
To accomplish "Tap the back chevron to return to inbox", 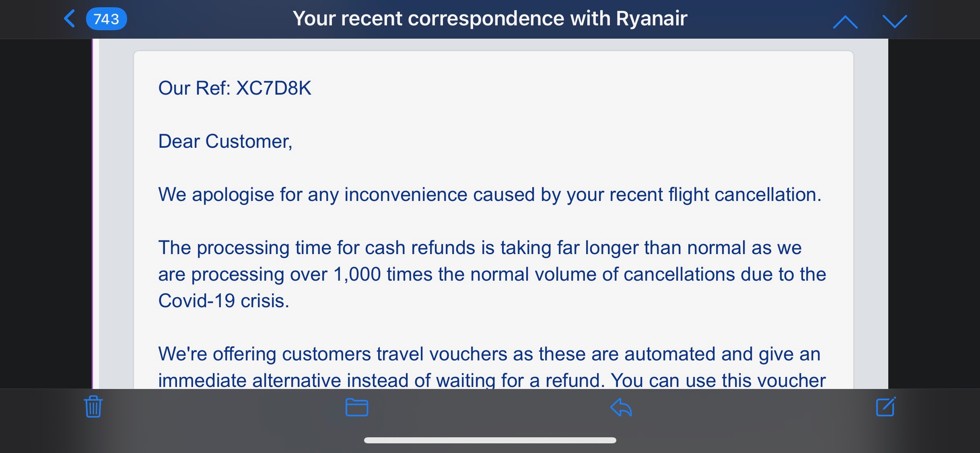I will tap(70, 19).
